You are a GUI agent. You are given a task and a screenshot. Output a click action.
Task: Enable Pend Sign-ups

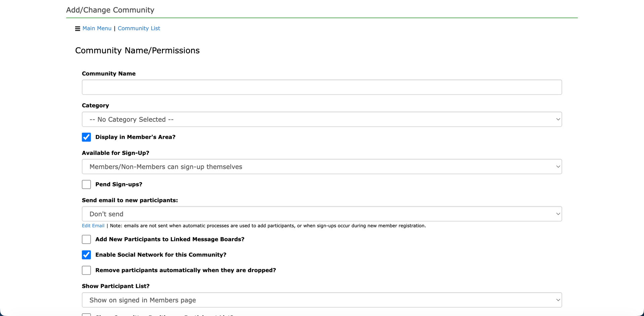(86, 184)
